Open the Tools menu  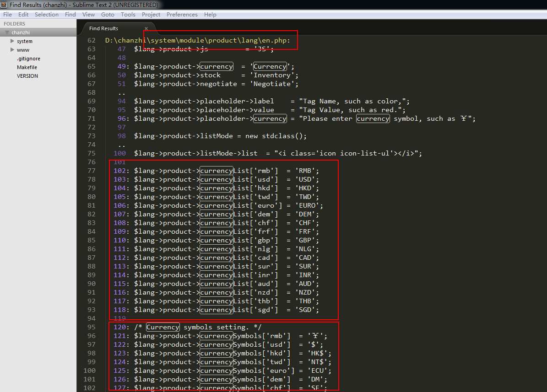click(128, 15)
